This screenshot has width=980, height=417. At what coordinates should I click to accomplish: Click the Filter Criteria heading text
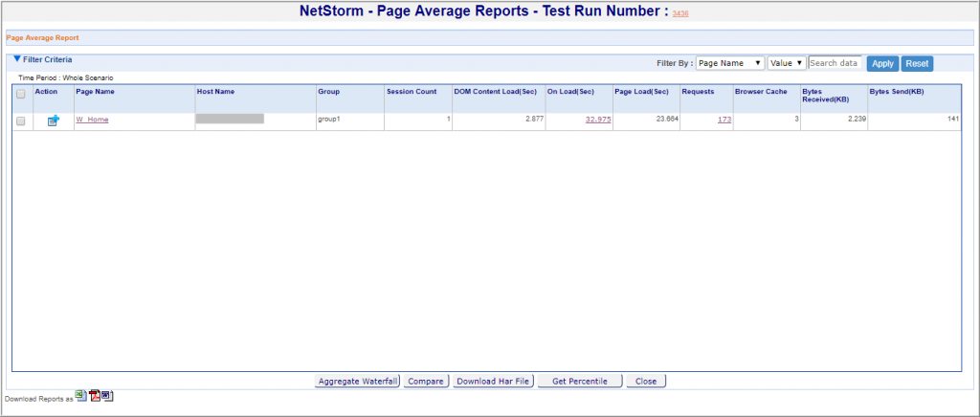tap(48, 60)
